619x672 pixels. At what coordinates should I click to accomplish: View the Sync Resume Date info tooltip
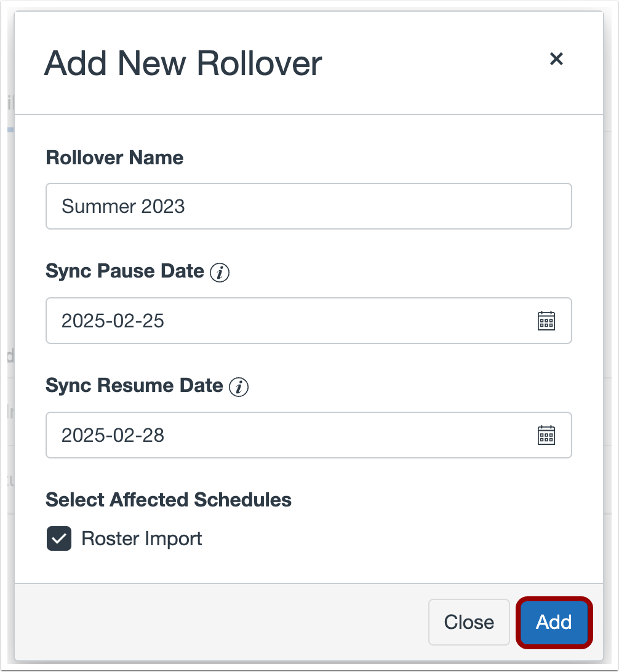(239, 386)
